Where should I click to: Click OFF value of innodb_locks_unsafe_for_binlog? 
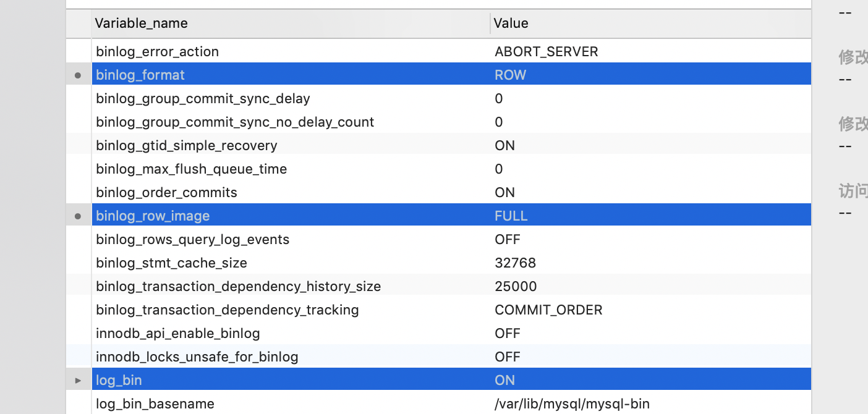[x=508, y=357]
